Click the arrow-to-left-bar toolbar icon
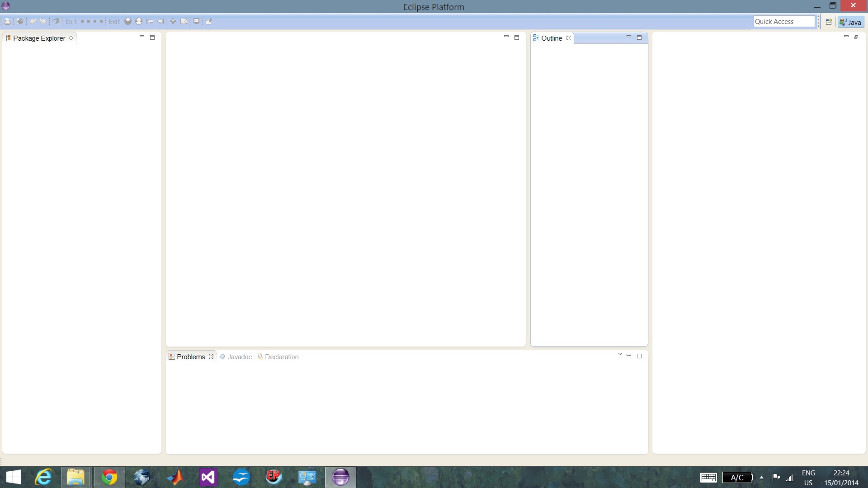This screenshot has height=488, width=868. click(x=150, y=21)
